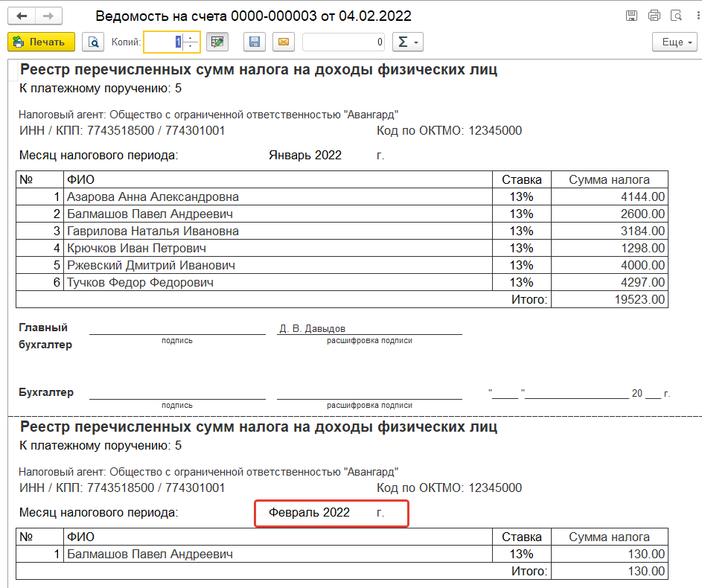Click the Азарова Анна Александровна row
702x588 pixels.
(153, 197)
